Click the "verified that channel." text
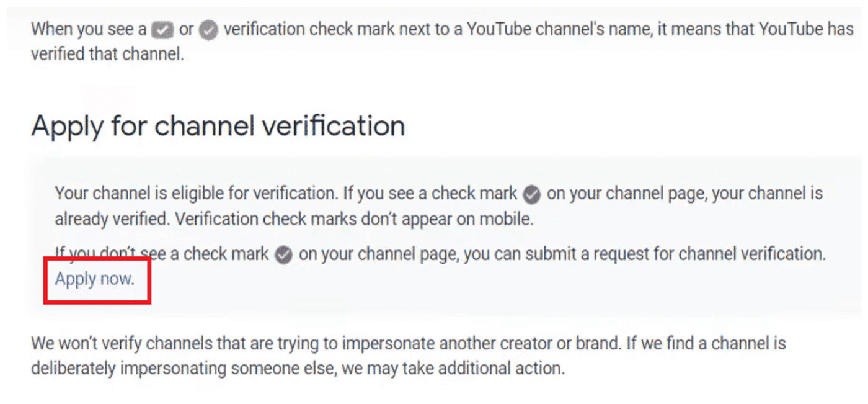This screenshot has height=404, width=868. [x=107, y=54]
